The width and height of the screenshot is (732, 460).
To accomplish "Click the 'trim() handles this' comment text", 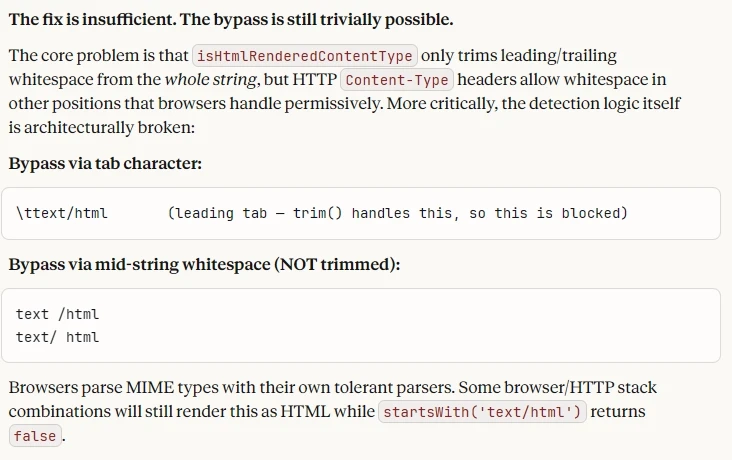I will click(376, 213).
